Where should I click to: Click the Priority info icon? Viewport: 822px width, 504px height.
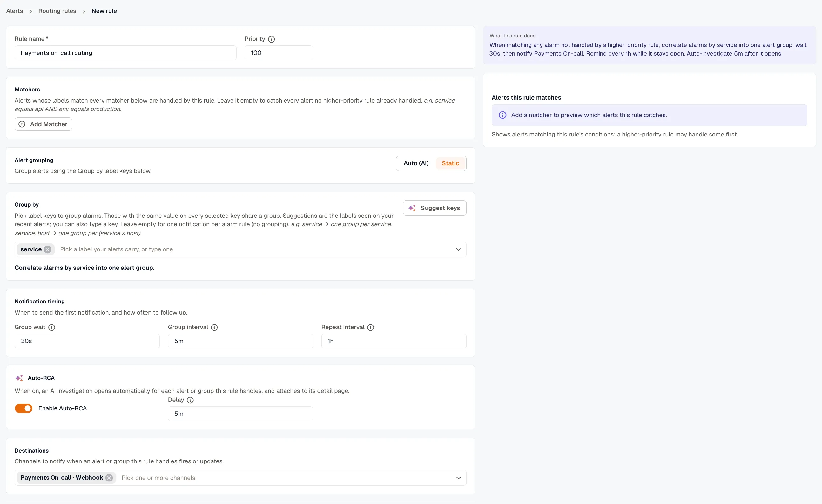(272, 39)
